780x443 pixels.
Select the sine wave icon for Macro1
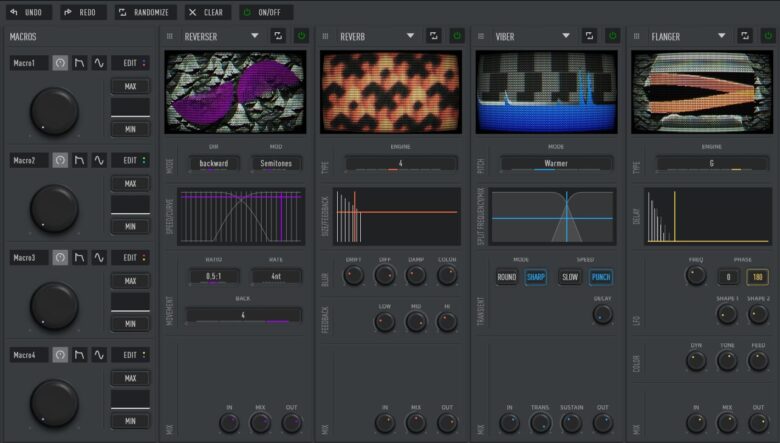pyautogui.click(x=99, y=63)
